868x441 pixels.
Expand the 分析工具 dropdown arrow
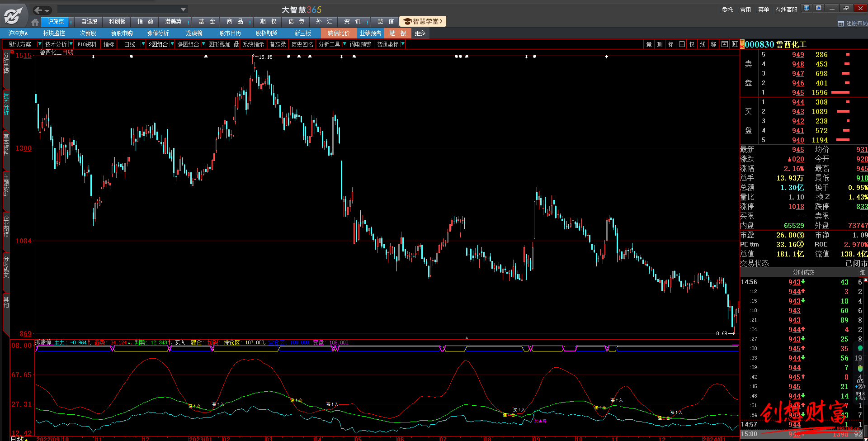point(344,44)
